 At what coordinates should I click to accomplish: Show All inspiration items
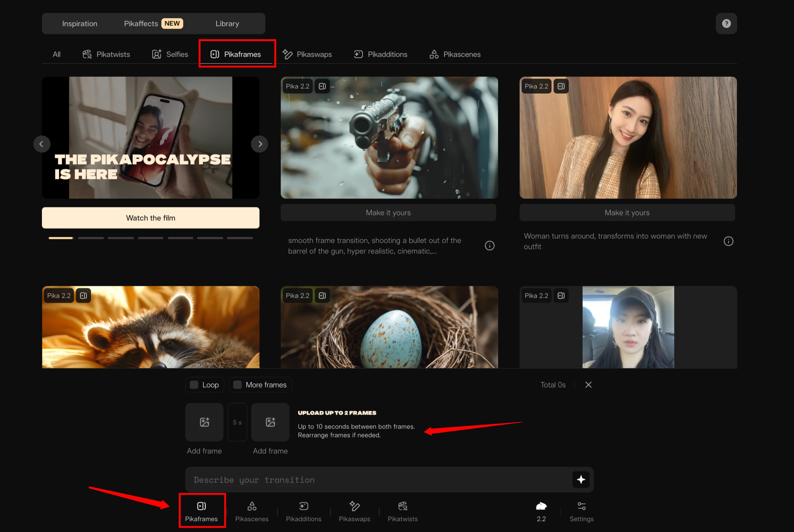pyautogui.click(x=57, y=54)
